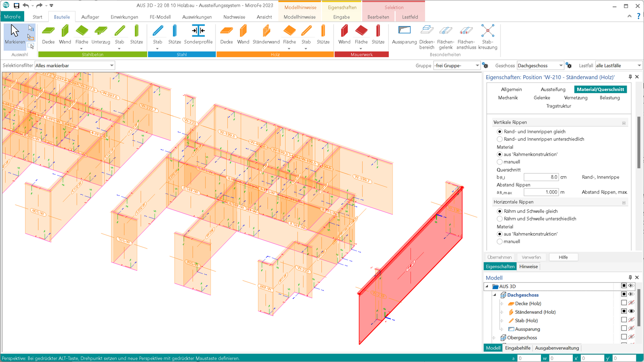Open the Eingabehilfe bottom tab
644x362 pixels.
point(518,348)
